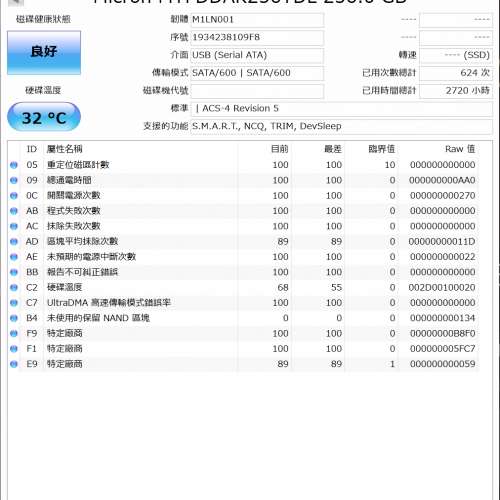This screenshot has height=500, width=500.
Task: Click the 屬性名稱 column header
Action: coord(64,149)
